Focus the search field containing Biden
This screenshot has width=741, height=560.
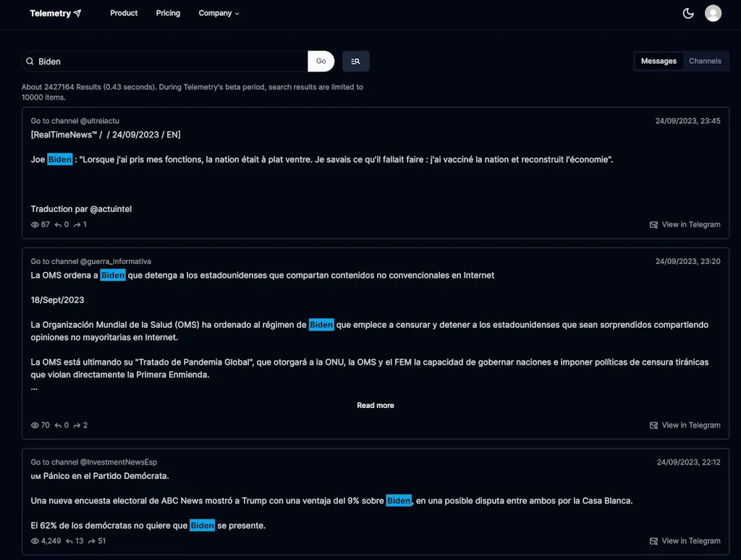(x=170, y=61)
